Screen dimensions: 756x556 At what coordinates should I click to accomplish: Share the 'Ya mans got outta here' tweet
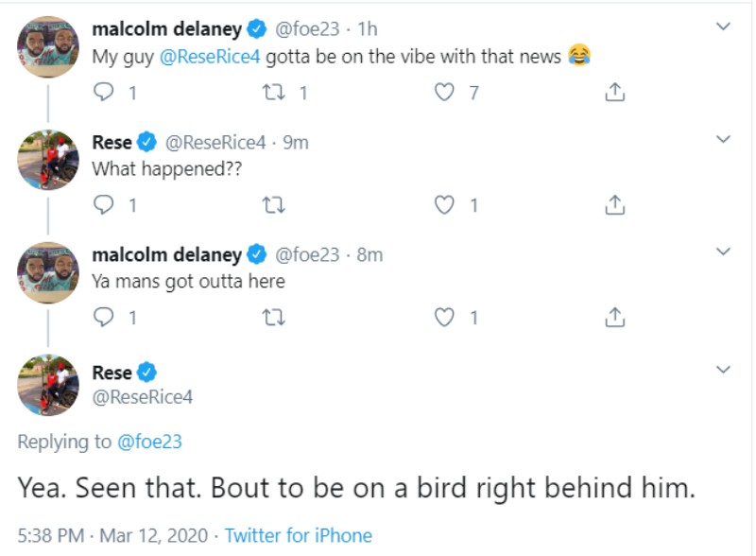coord(614,318)
